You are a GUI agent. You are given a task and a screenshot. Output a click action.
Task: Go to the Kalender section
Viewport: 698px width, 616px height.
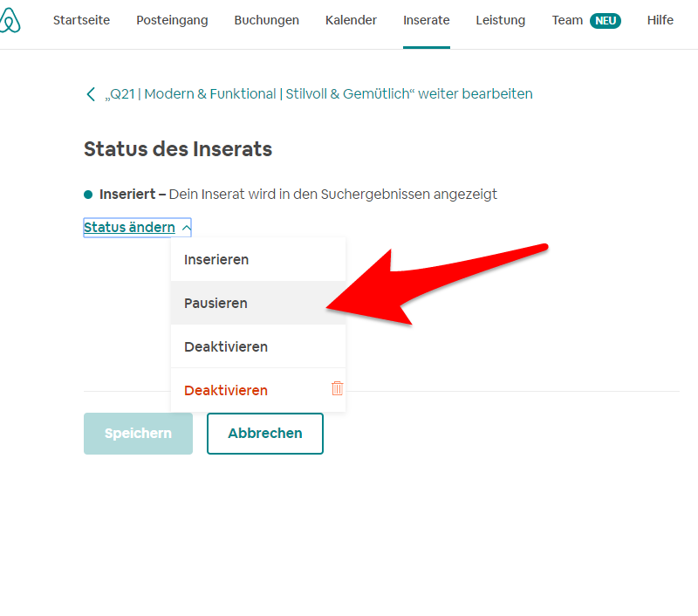(x=351, y=19)
